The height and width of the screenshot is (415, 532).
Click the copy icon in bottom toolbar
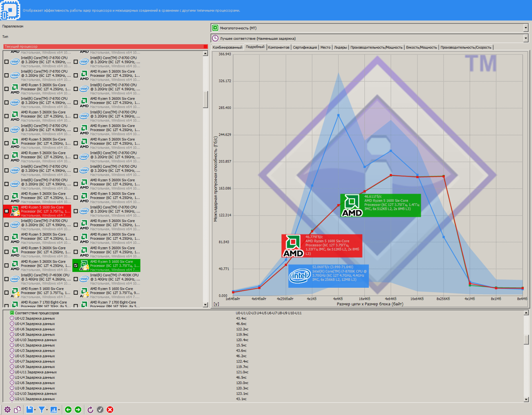pos(17,410)
